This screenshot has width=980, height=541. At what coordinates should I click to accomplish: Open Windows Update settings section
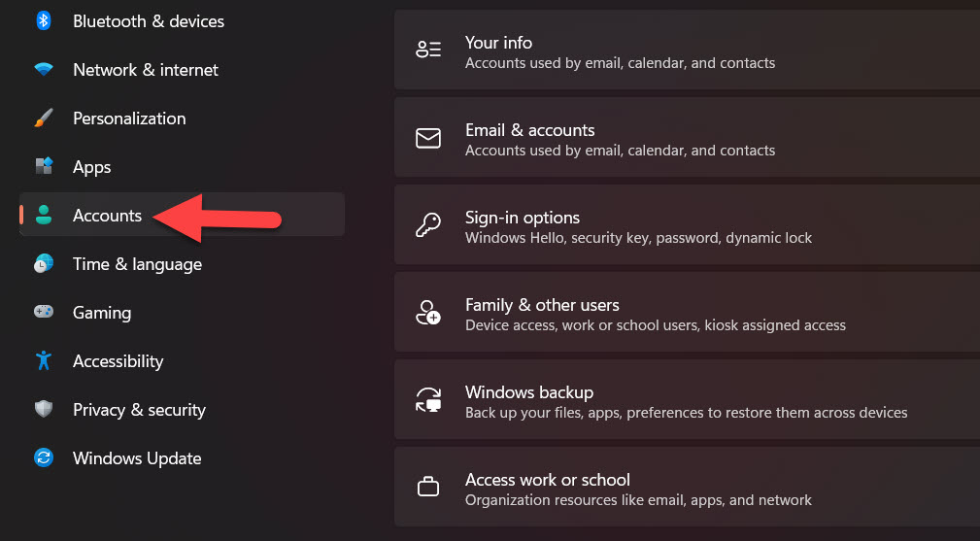point(137,458)
